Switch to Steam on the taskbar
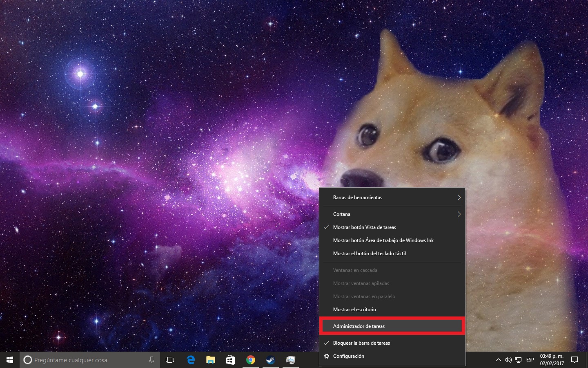The width and height of the screenshot is (588, 368). click(270, 360)
